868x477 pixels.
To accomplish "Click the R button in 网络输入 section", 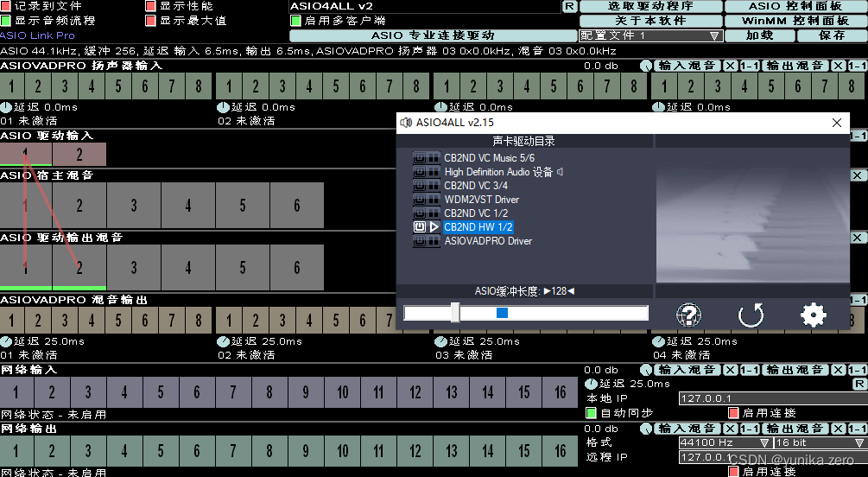I will click(x=859, y=384).
